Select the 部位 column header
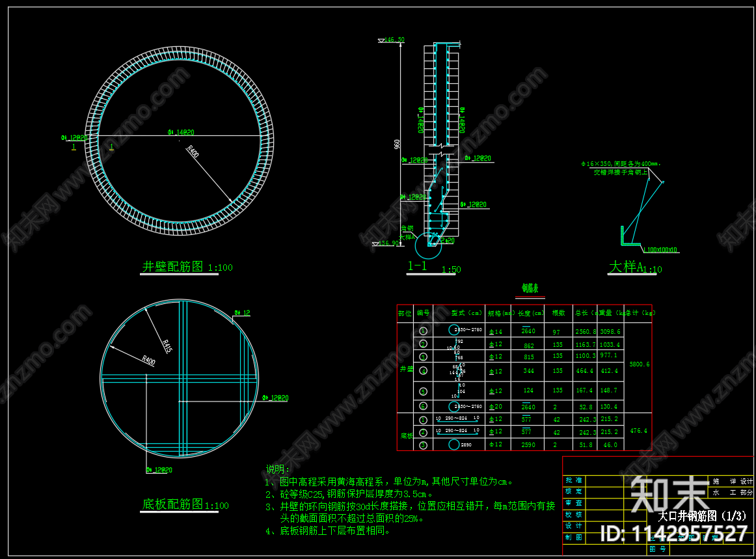 [x=405, y=313]
